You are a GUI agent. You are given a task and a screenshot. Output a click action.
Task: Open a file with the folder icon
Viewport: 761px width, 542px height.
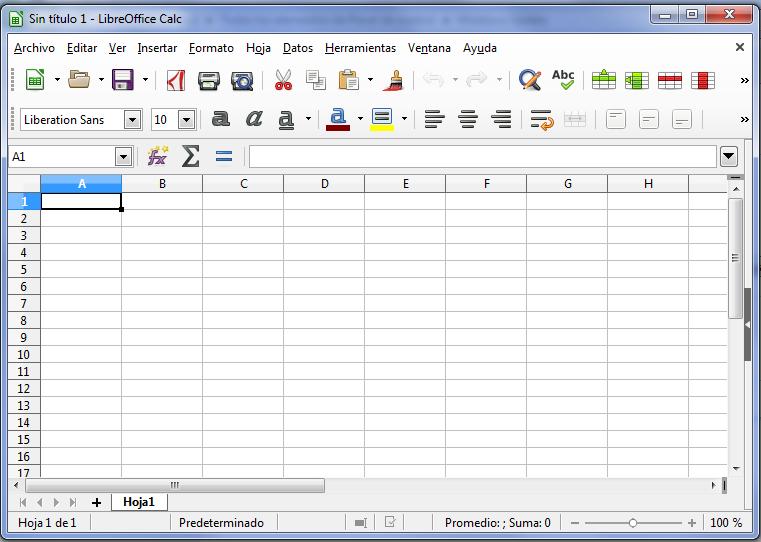(x=79, y=80)
